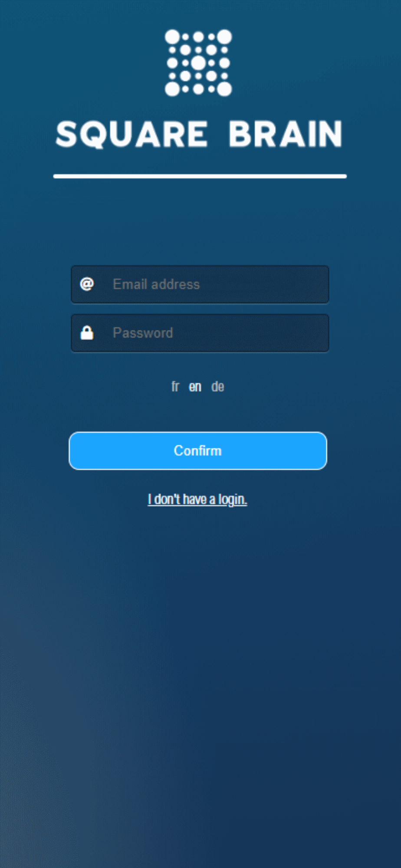Choose the "fr" language link
The image size is (401, 868).
coord(175,386)
